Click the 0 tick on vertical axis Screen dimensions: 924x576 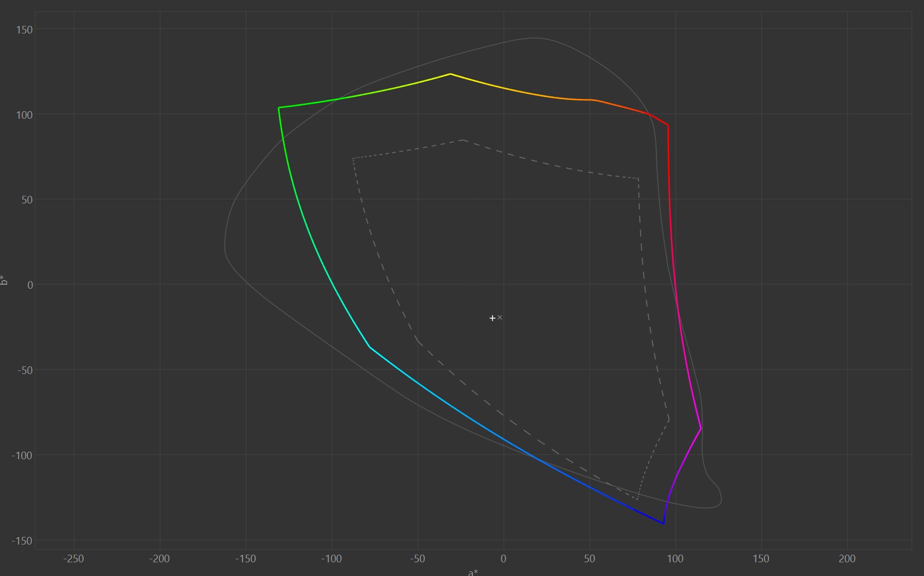(30, 285)
